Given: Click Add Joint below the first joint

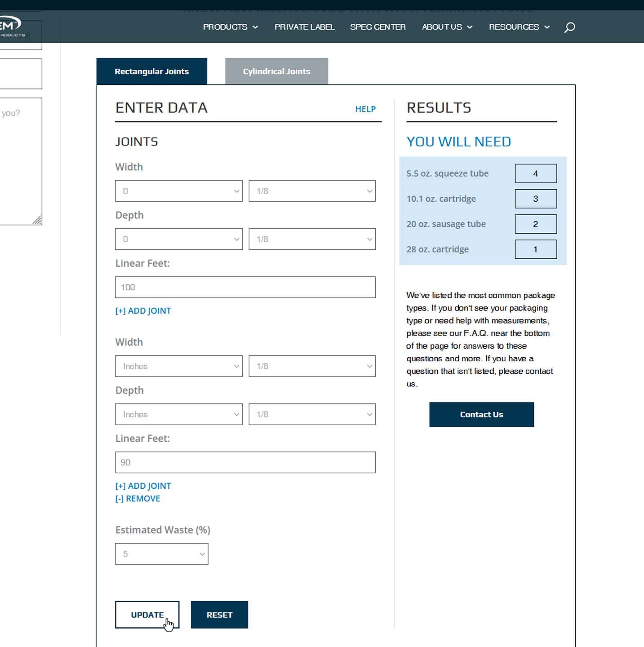Looking at the screenshot, I should (x=143, y=311).
